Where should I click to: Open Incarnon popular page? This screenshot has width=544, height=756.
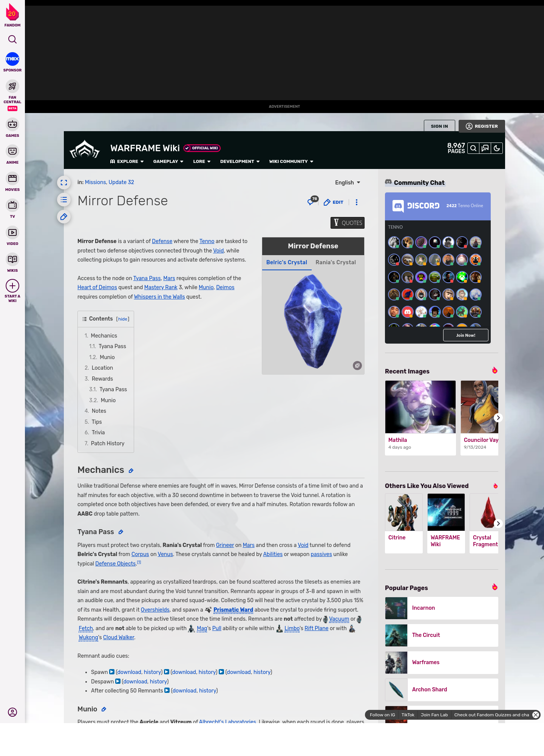442,608
